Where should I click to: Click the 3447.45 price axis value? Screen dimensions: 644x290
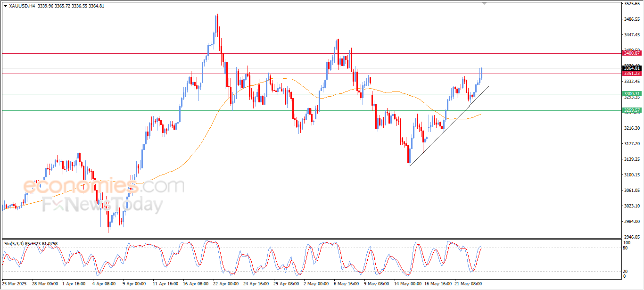click(631, 35)
